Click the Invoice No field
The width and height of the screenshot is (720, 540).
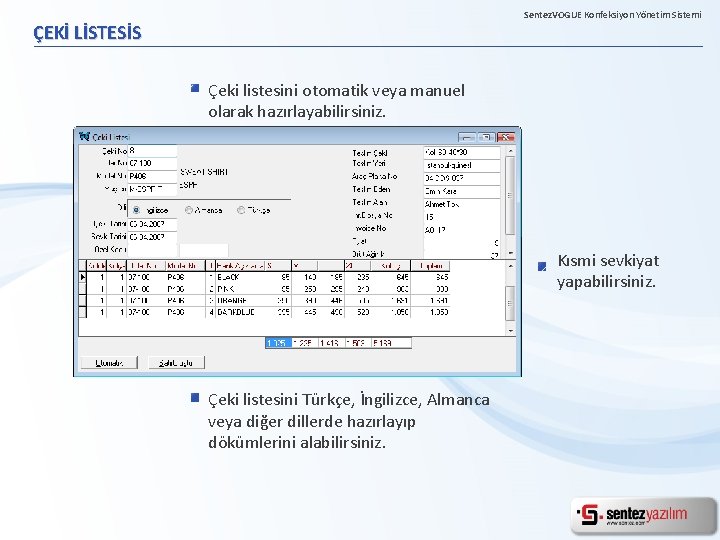(x=461, y=230)
